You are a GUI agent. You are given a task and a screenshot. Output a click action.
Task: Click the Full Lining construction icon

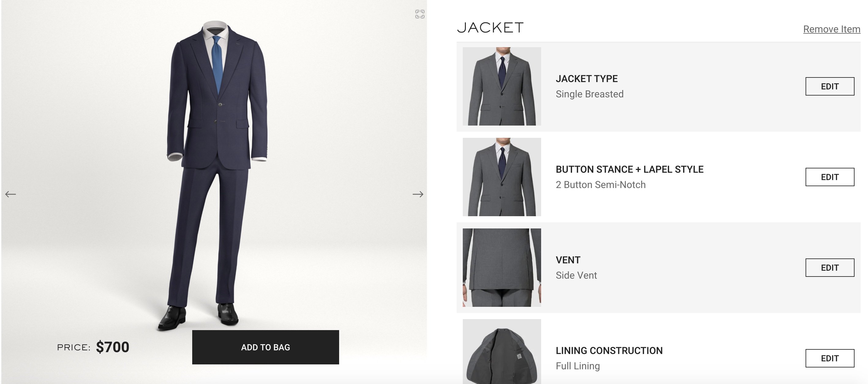point(501,357)
